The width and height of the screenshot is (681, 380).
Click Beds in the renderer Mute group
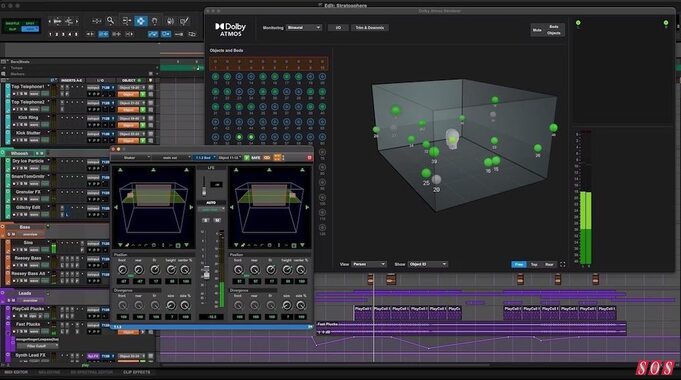[554, 26]
